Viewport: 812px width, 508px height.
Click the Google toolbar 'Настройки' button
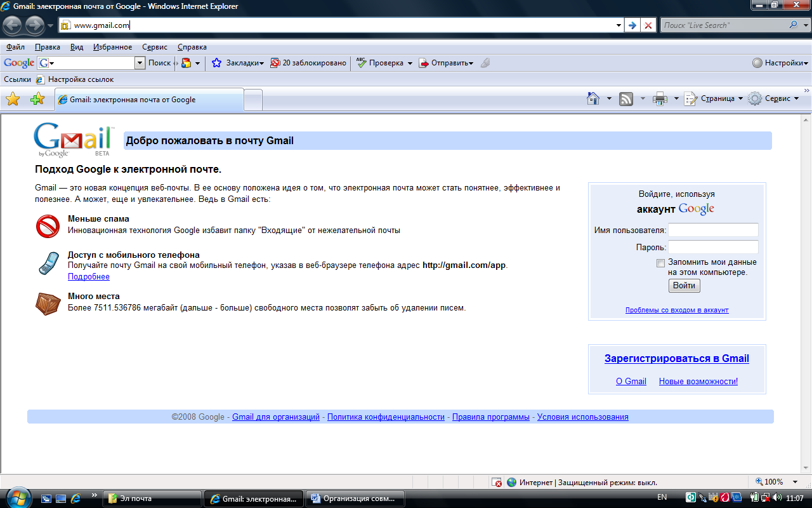[780, 63]
